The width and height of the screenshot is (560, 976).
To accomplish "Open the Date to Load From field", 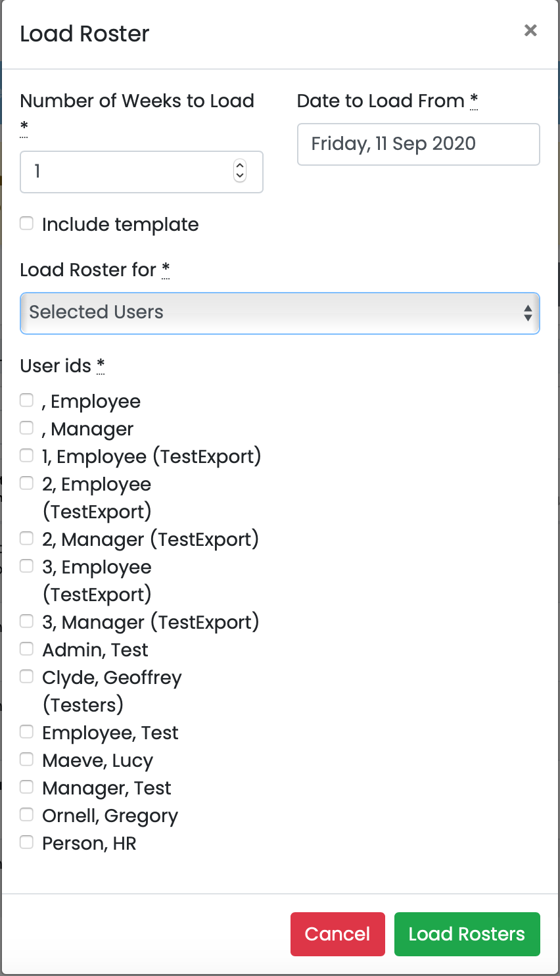I will tap(418, 144).
